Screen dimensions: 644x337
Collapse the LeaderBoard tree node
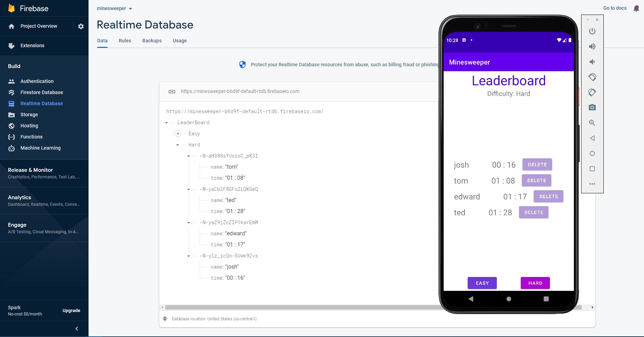(x=167, y=123)
